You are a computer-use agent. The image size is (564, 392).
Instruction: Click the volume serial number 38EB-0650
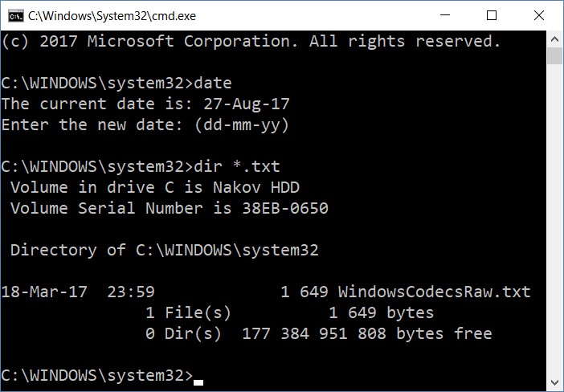(x=285, y=208)
